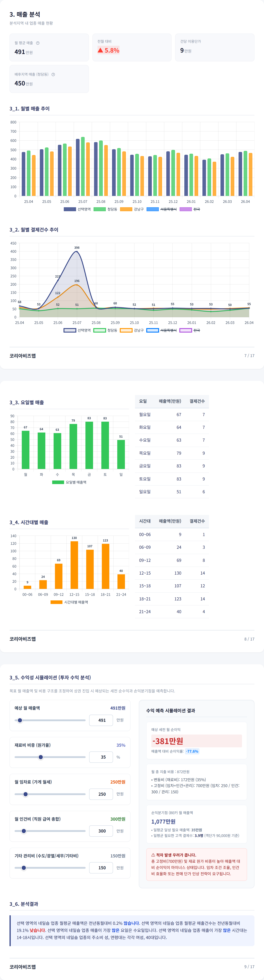Click 00~06 row in 시간대별 매출 table

[172, 535]
